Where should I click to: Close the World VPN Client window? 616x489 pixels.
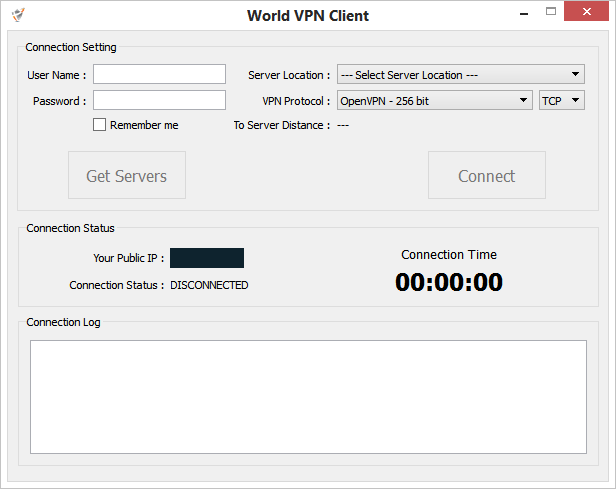[x=586, y=11]
